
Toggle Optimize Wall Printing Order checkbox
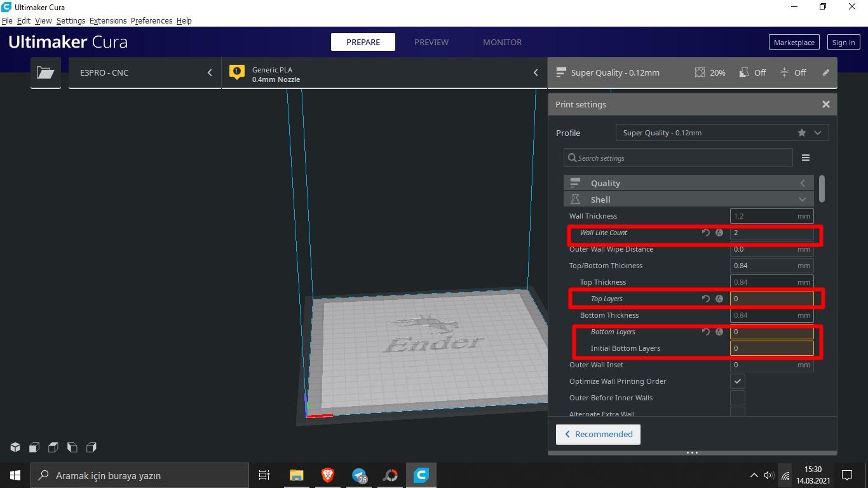click(x=737, y=381)
